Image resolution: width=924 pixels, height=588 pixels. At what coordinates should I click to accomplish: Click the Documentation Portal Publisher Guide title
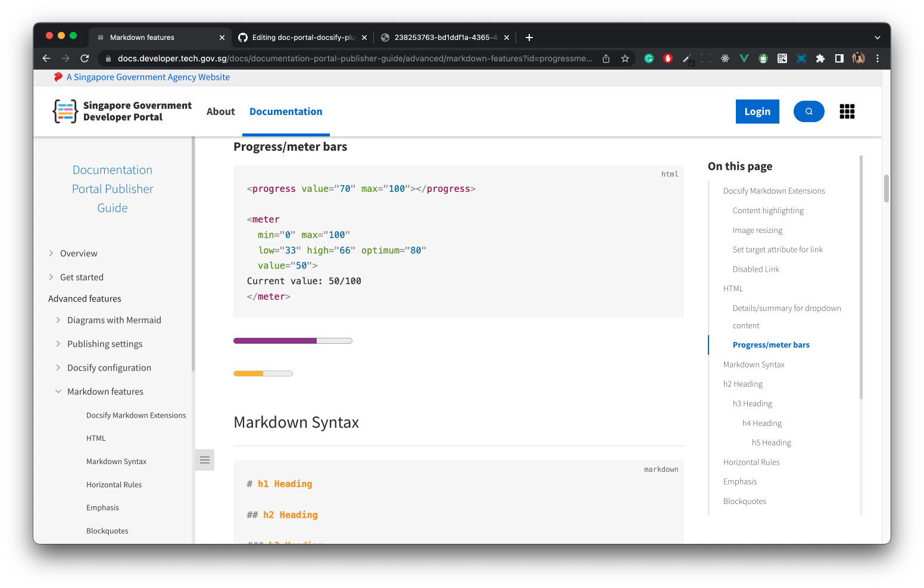coord(113,189)
